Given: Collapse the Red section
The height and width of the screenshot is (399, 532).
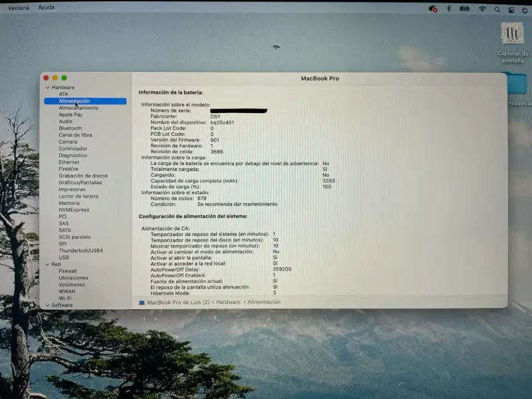Looking at the screenshot, I should (x=47, y=264).
